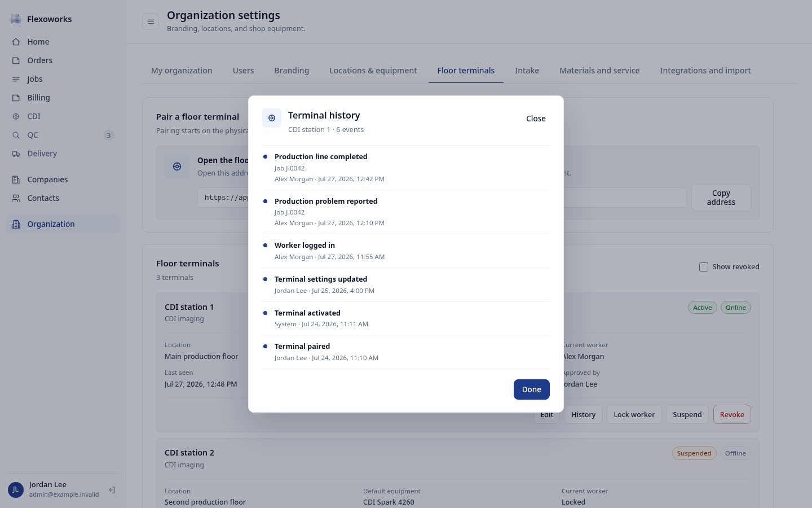The image size is (812, 508).
Task: Click the CDI station 1 · 6 events subtitle
Action: coord(326,130)
